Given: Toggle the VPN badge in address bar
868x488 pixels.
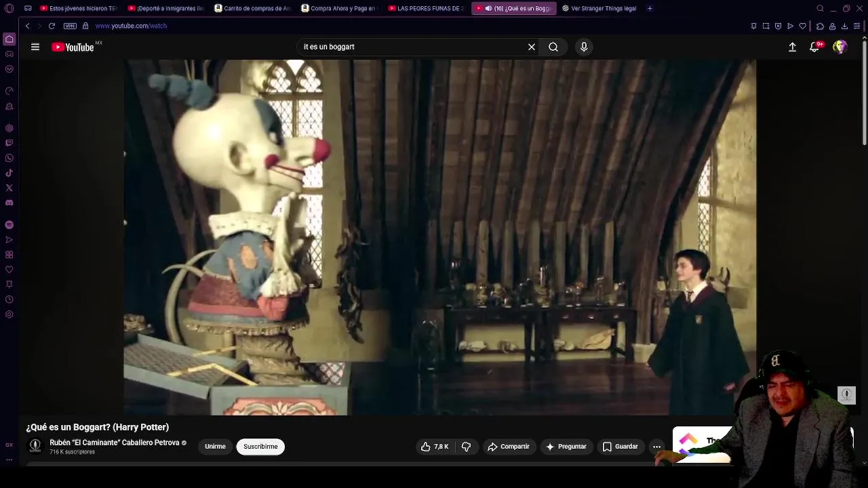Looking at the screenshot, I should pos(70,26).
